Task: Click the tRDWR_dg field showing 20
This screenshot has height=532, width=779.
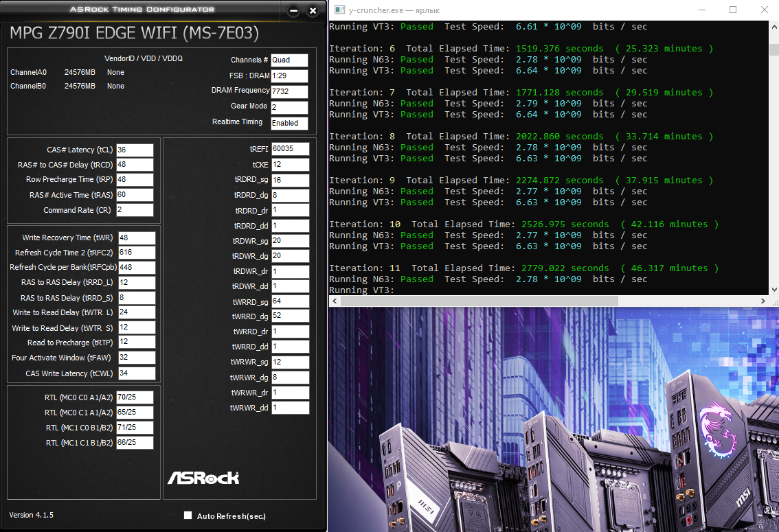Action: [290, 256]
